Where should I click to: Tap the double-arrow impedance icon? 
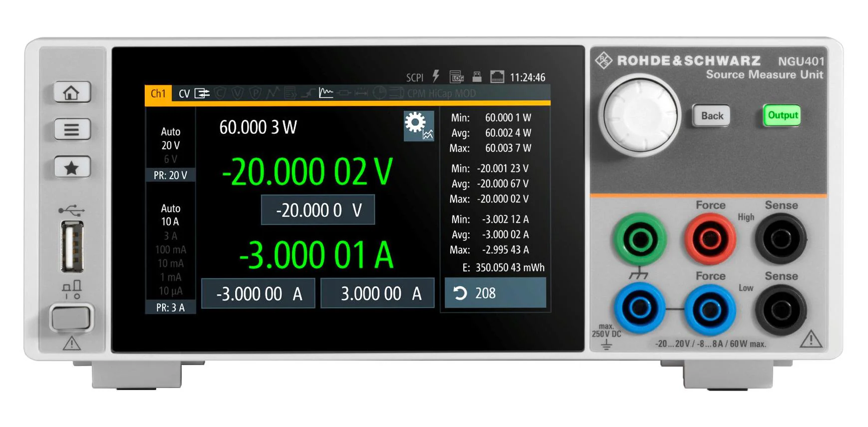click(361, 93)
